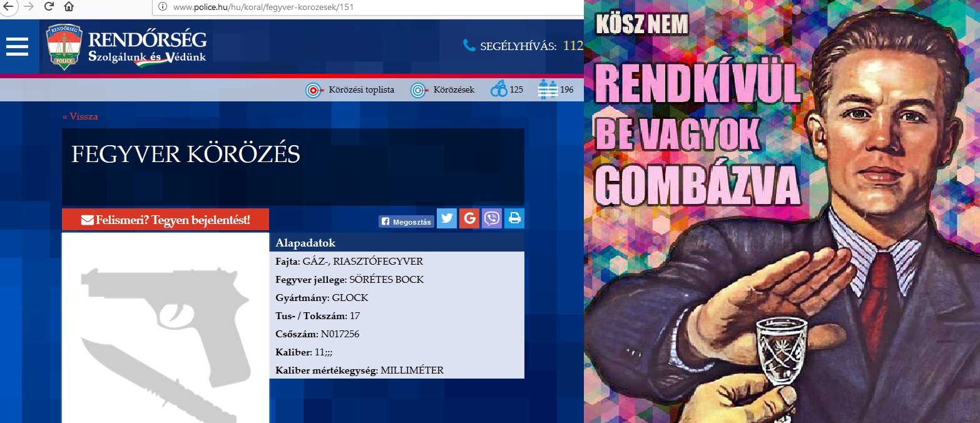Print the page using the printer icon
The image size is (980, 423).
click(x=514, y=218)
